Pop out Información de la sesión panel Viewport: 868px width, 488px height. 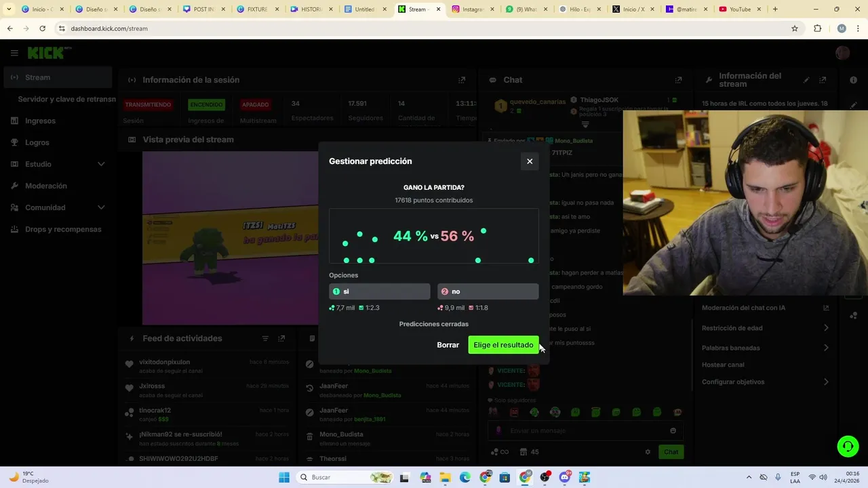pyautogui.click(x=462, y=80)
